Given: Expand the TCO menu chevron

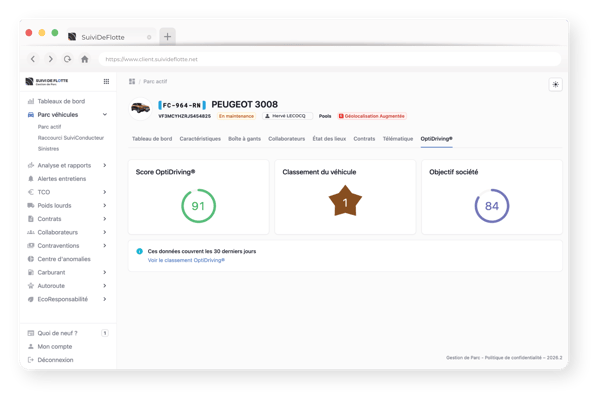Looking at the screenshot, I should pyautogui.click(x=105, y=192).
